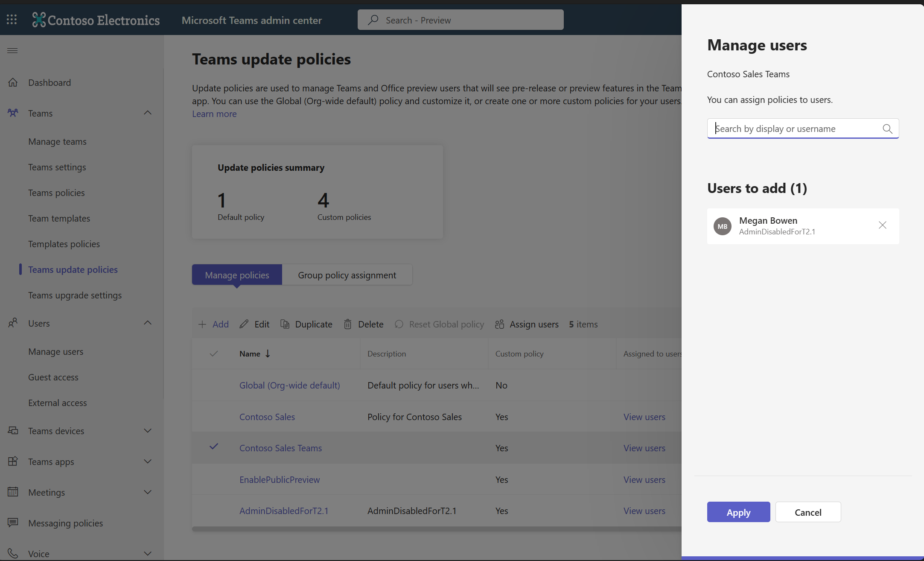Expand the Teams section in sidebar
This screenshot has width=924, height=561.
click(x=148, y=112)
